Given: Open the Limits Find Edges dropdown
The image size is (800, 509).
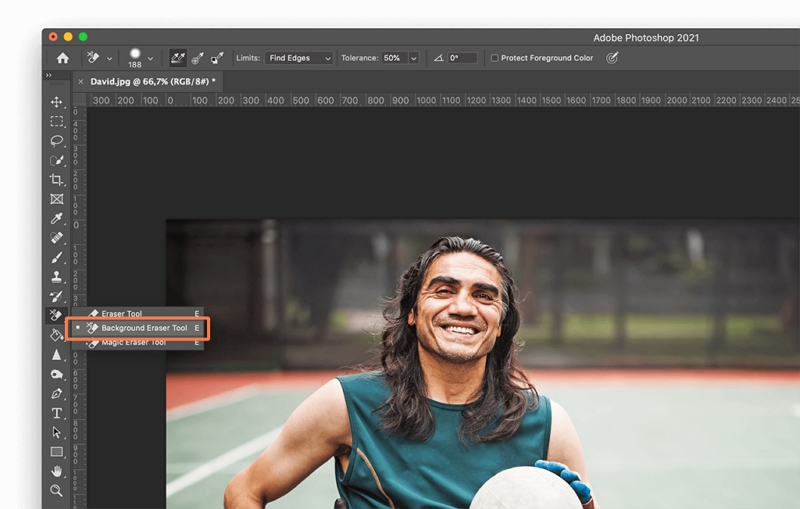Looking at the screenshot, I should pos(298,58).
